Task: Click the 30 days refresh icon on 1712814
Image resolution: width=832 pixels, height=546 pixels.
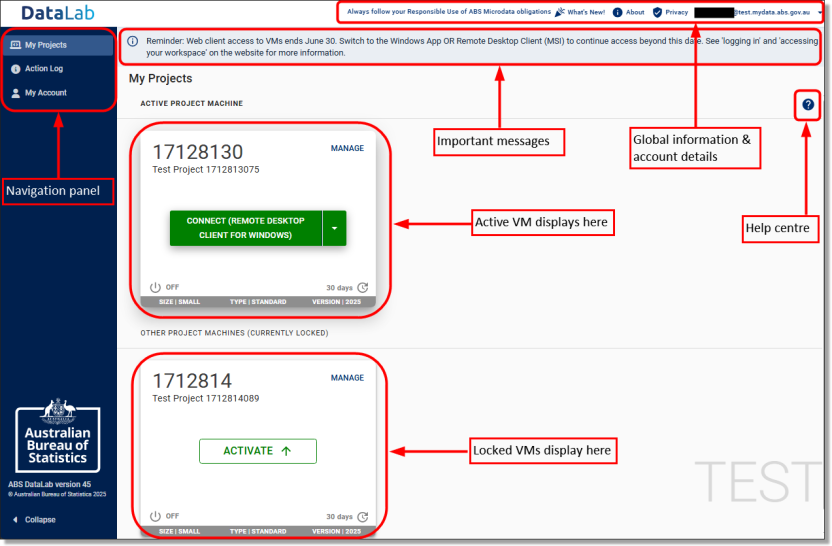Action: [x=363, y=517]
